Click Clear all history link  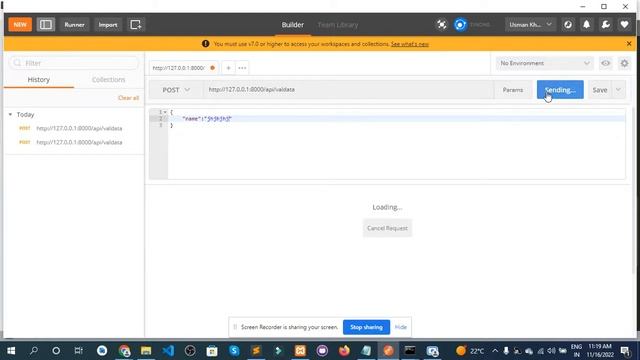pyautogui.click(x=129, y=98)
